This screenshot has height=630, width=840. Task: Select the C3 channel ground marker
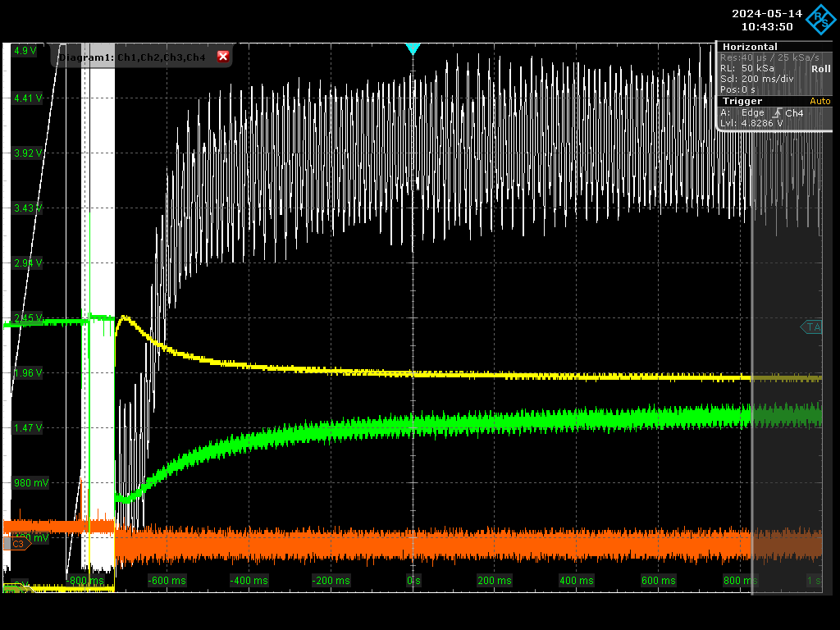17,544
